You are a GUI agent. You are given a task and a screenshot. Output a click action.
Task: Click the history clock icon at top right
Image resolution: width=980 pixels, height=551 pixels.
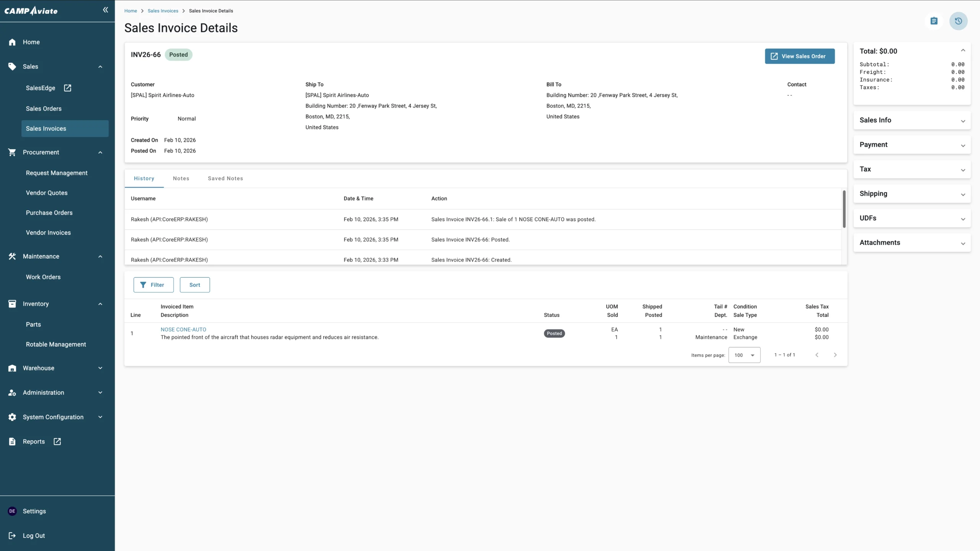click(x=959, y=21)
